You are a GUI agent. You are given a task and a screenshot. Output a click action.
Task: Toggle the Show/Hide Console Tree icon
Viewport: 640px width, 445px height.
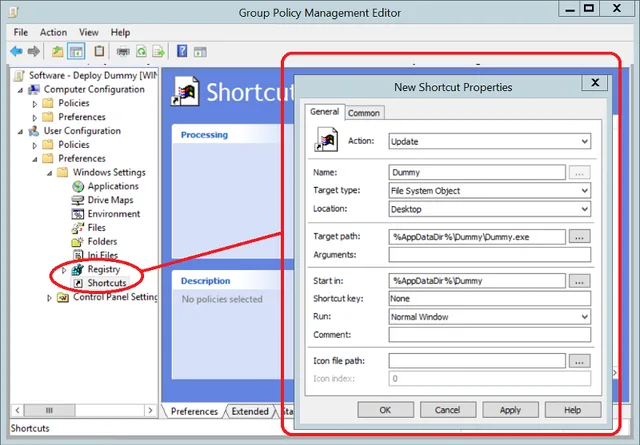pos(76,51)
